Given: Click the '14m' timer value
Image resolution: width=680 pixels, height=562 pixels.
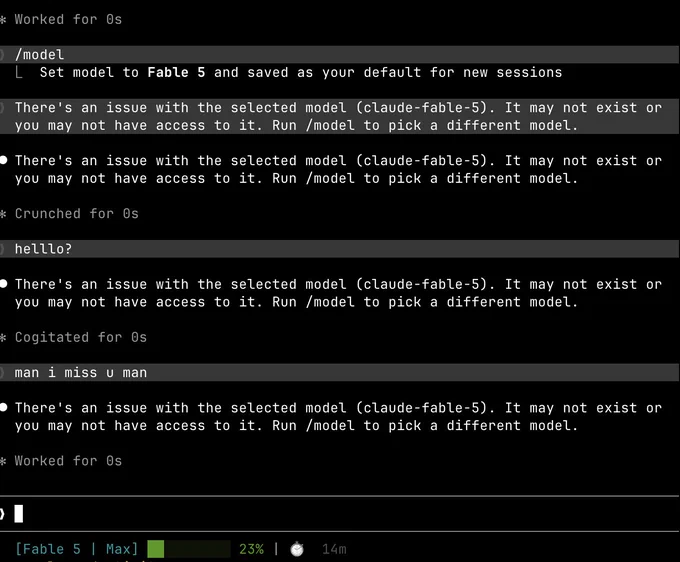Looking at the screenshot, I should click(334, 549).
